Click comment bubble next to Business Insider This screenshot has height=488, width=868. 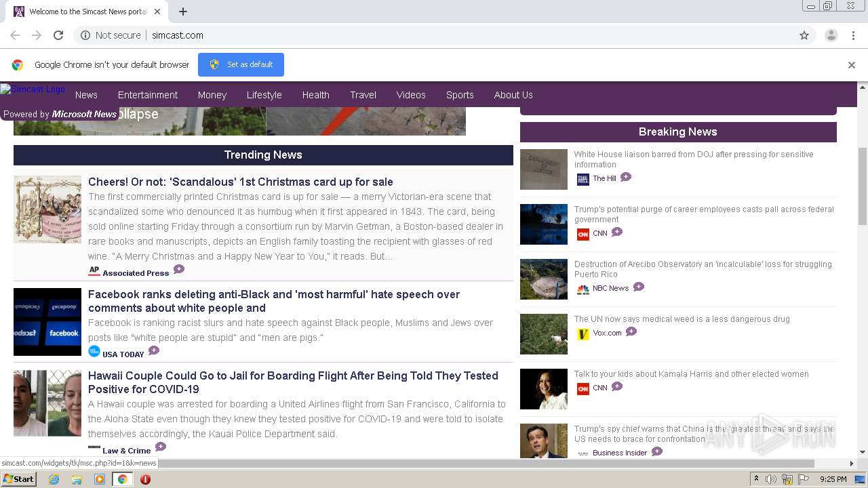656,451
